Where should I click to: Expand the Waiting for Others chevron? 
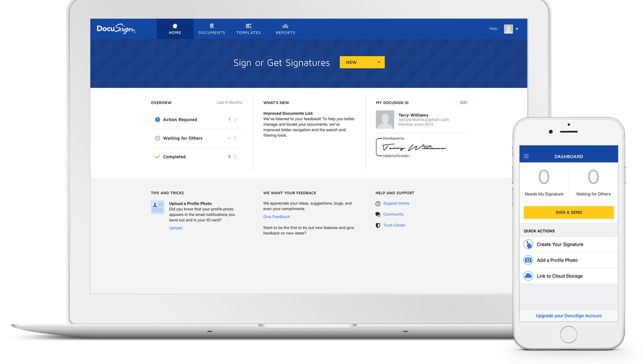pos(235,138)
